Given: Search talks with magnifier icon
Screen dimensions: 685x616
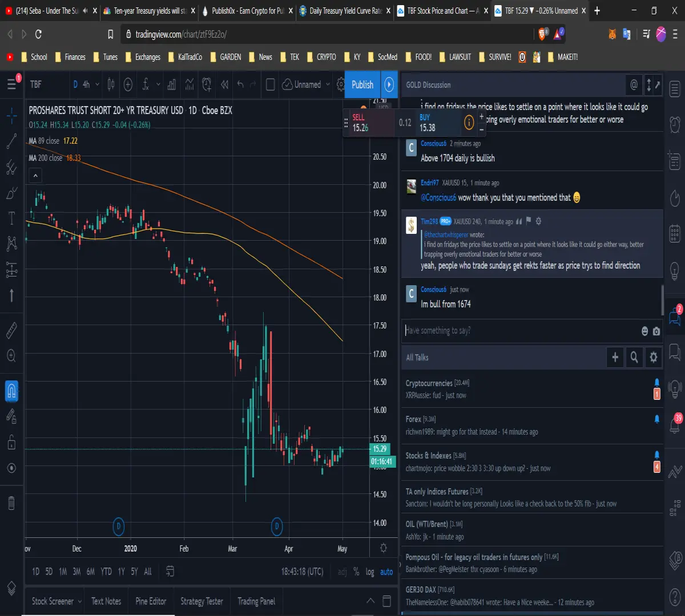Looking at the screenshot, I should [x=634, y=357].
